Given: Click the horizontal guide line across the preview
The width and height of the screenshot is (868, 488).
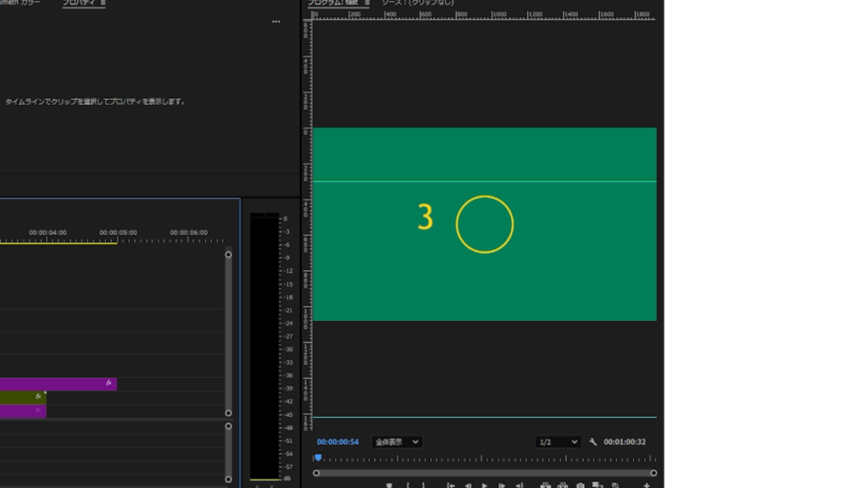Looking at the screenshot, I should pyautogui.click(x=485, y=181).
